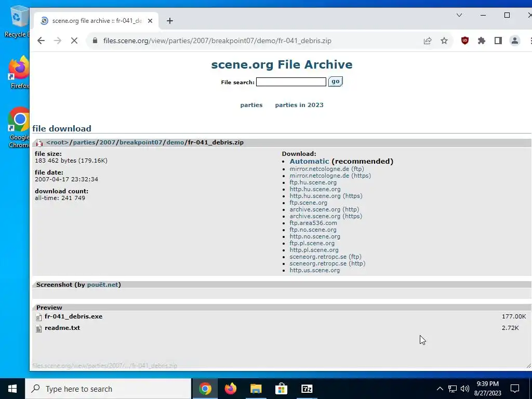Download from ftp.no.scene.org mirror

click(313, 230)
